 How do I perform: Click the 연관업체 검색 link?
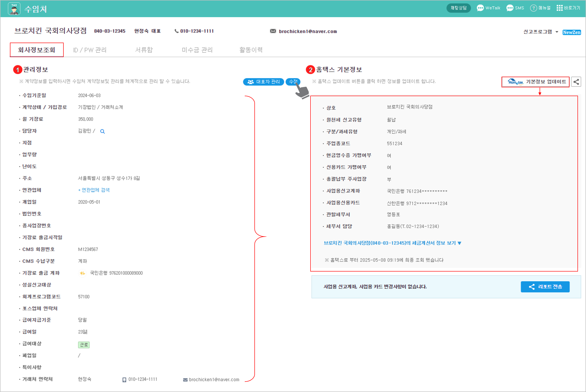point(94,190)
